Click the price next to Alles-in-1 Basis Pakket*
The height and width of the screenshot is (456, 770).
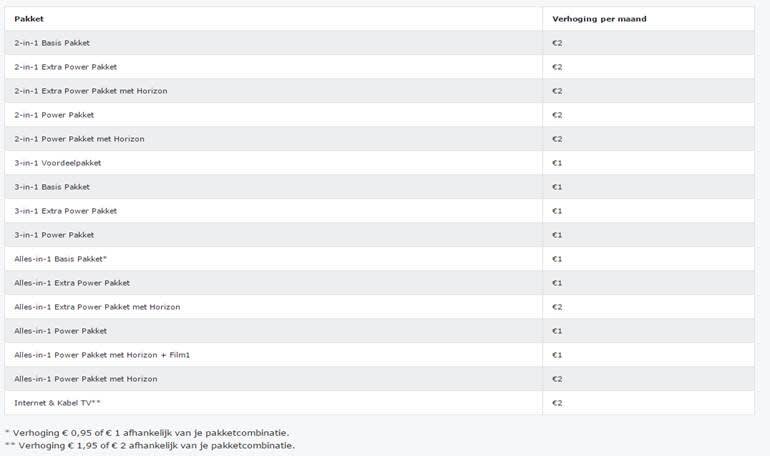[557, 259]
